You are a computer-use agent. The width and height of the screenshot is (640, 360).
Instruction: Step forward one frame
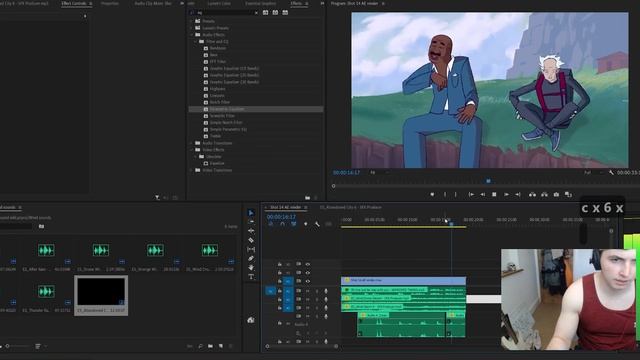pyautogui.click(x=506, y=195)
